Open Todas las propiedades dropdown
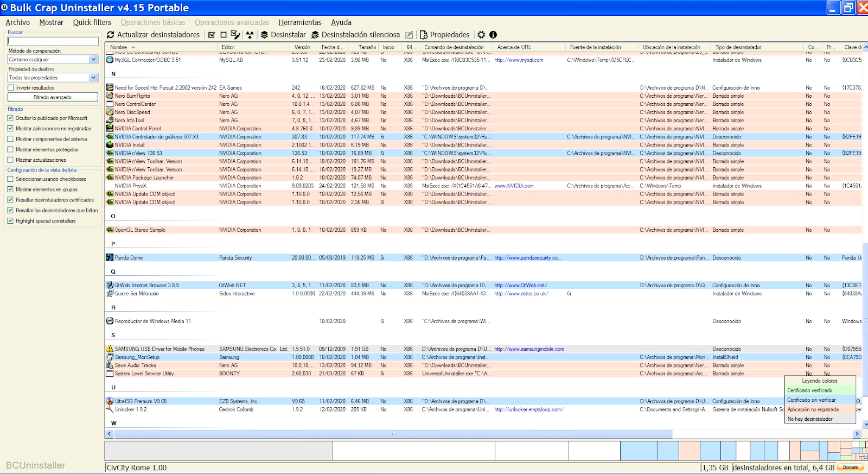Screen dimensions: 868x474 (x=53, y=78)
